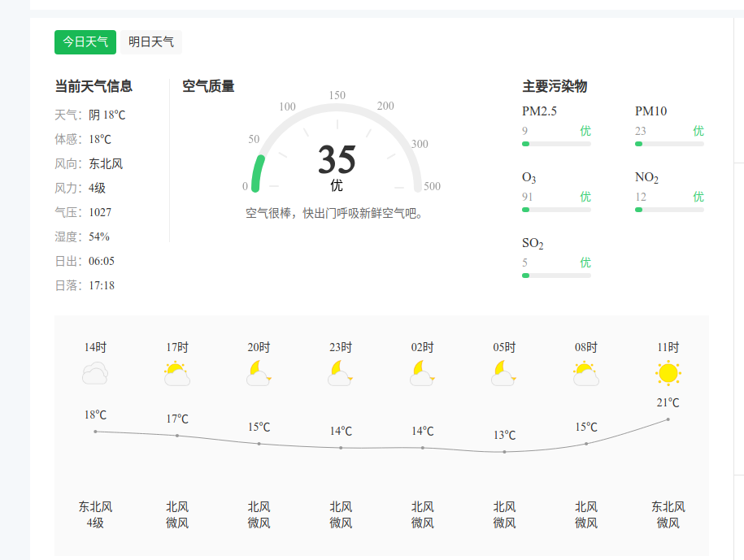Viewport: 744px width, 560px height.
Task: Click the 21℃ point on temperature curve
Action: coord(668,419)
